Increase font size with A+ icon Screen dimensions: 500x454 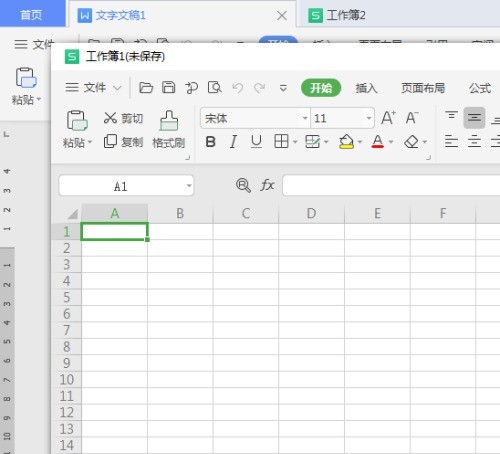[388, 117]
